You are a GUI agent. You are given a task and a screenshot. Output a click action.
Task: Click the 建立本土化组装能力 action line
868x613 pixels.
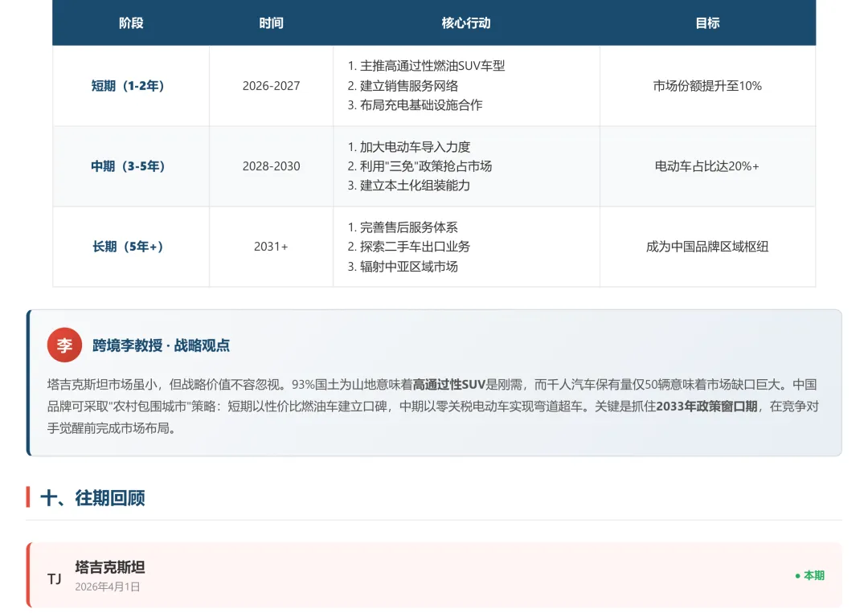409,186
